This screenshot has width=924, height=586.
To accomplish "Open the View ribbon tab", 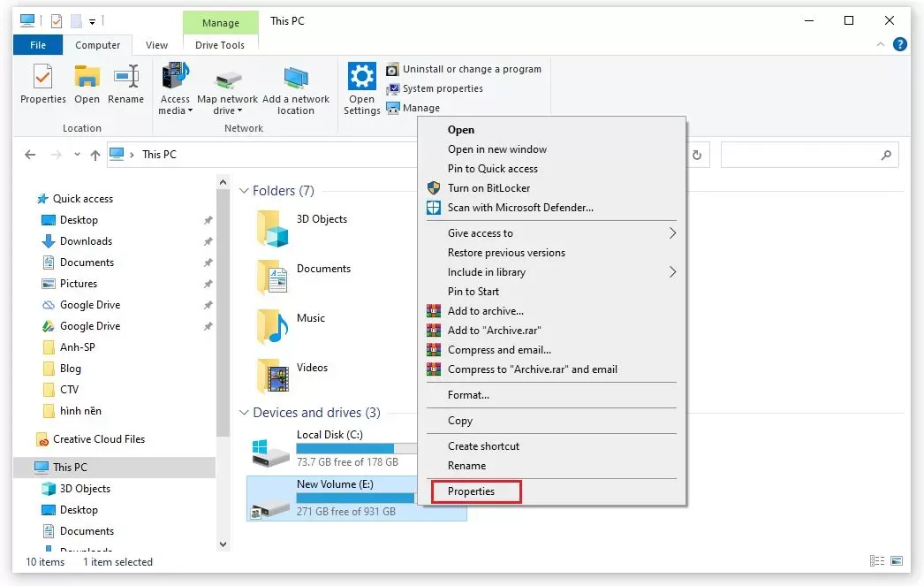I will click(156, 45).
